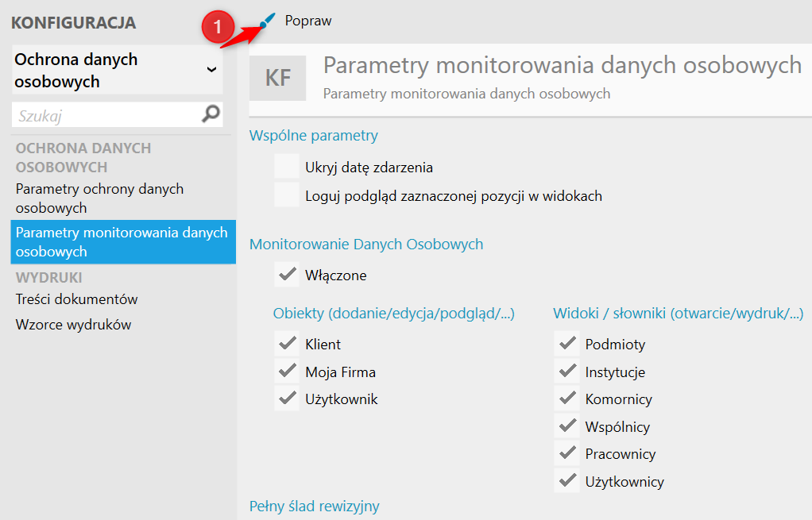The image size is (812, 520).
Task: Toggle the Włączone monitoring checkbox
Action: click(x=286, y=275)
